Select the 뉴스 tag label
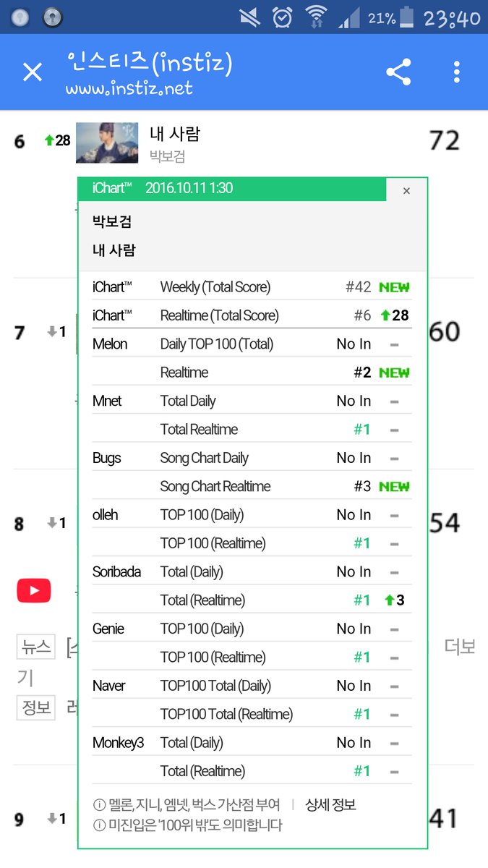The width and height of the screenshot is (488, 868). (36, 647)
